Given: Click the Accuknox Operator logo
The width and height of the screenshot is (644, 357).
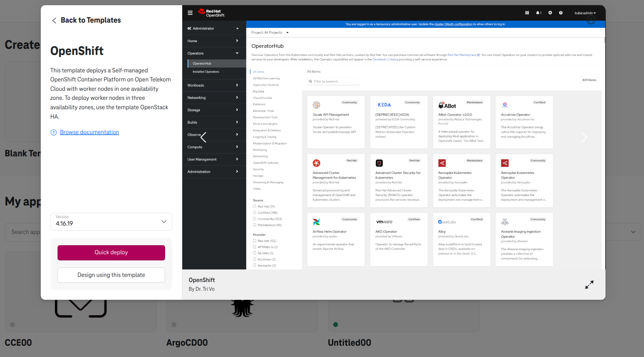Looking at the screenshot, I should point(505,105).
